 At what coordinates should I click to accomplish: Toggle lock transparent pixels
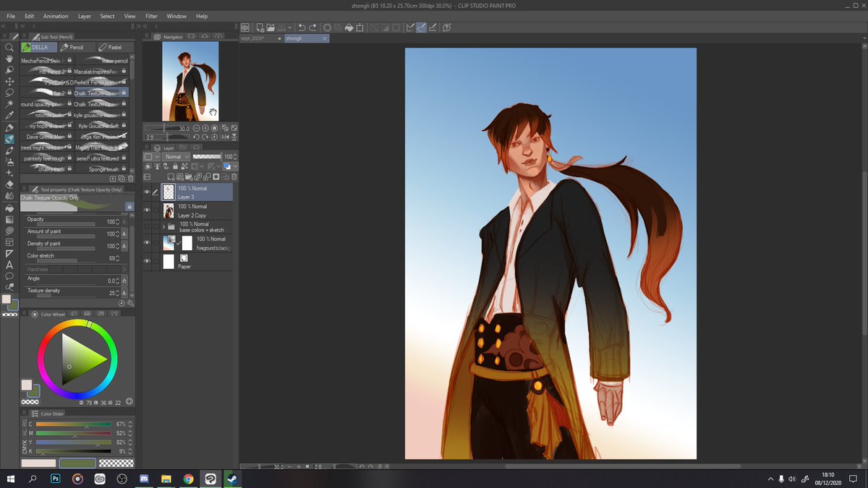point(184,166)
